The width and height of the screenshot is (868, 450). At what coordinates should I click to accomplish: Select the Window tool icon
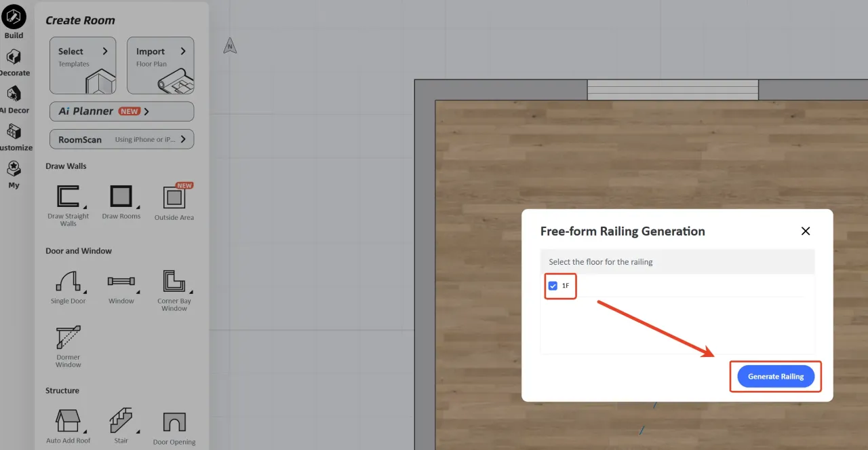pos(121,282)
